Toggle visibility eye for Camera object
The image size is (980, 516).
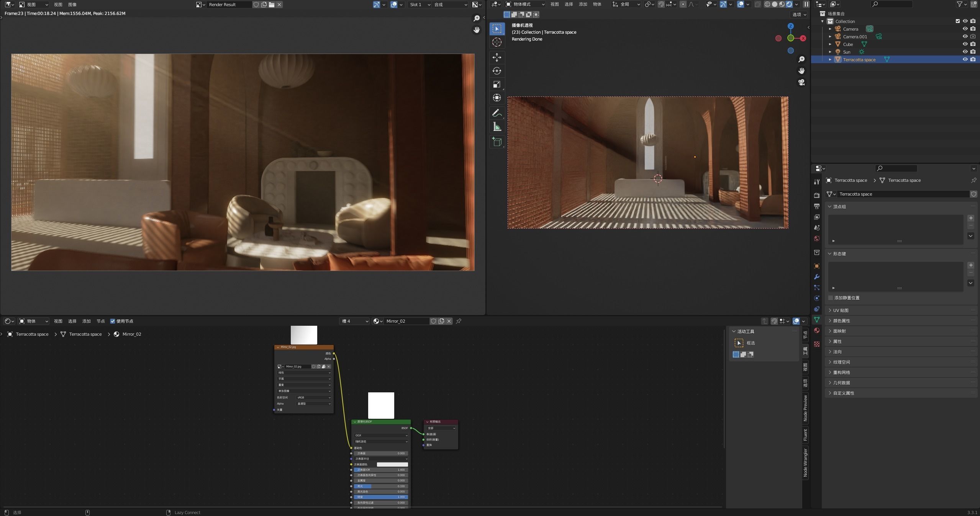(x=965, y=29)
